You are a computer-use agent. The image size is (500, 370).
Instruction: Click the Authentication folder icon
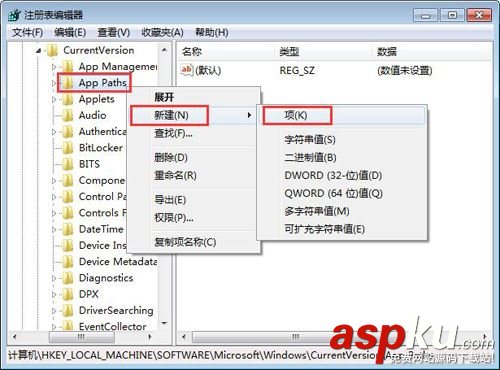(x=68, y=132)
